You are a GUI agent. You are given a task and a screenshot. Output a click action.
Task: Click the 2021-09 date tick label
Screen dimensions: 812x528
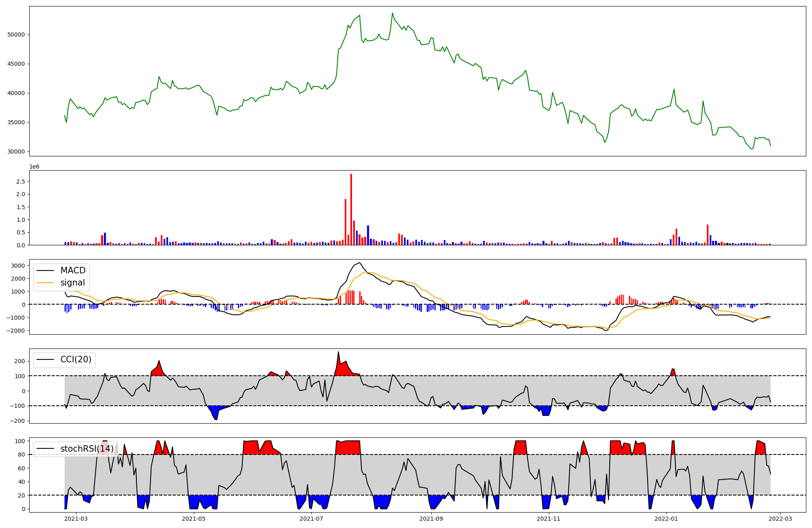[431, 519]
